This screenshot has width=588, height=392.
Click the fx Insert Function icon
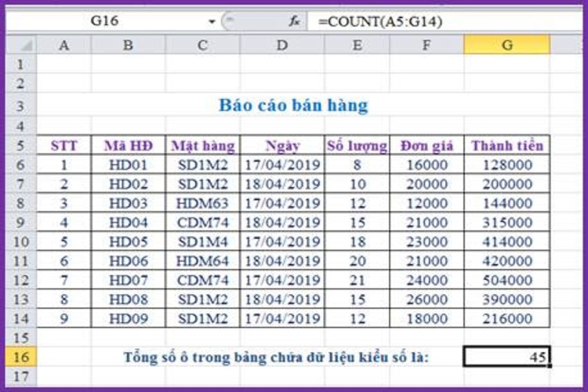tap(294, 21)
